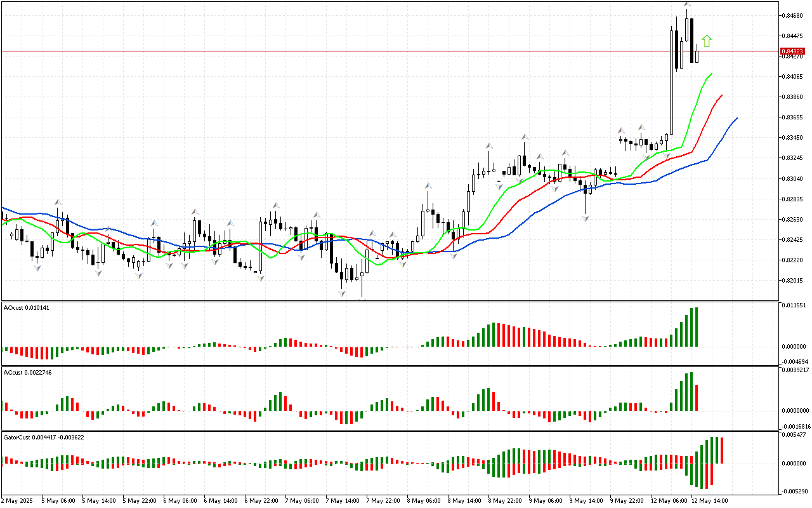Click the red current price label 0.84323

[x=792, y=51]
